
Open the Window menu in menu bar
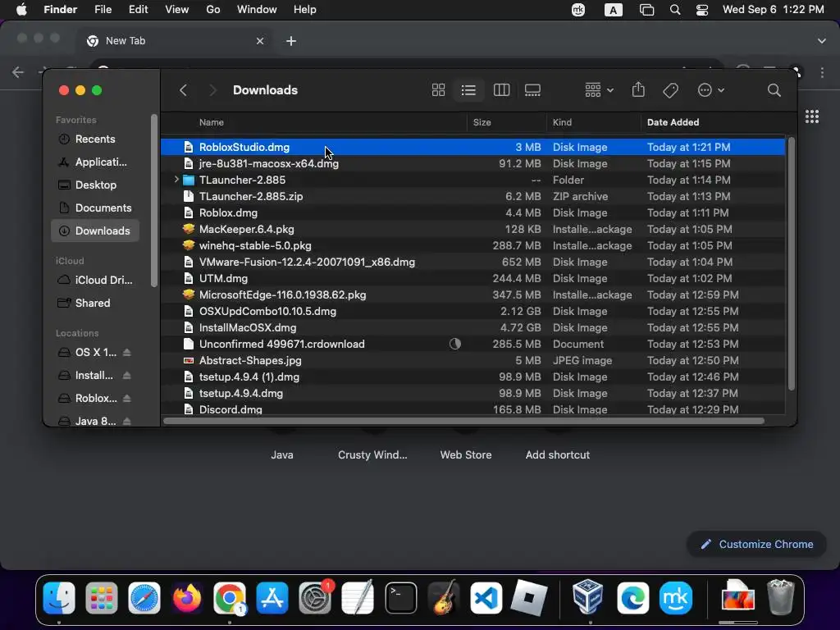257,10
